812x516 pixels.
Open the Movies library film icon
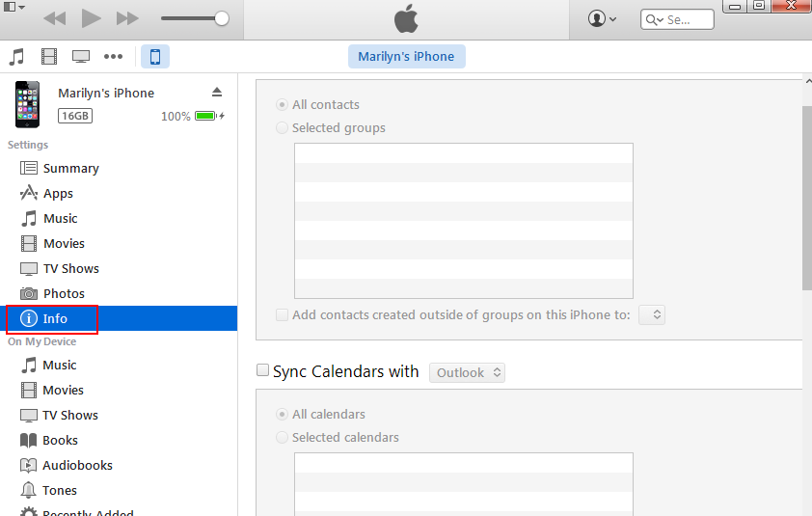49,57
